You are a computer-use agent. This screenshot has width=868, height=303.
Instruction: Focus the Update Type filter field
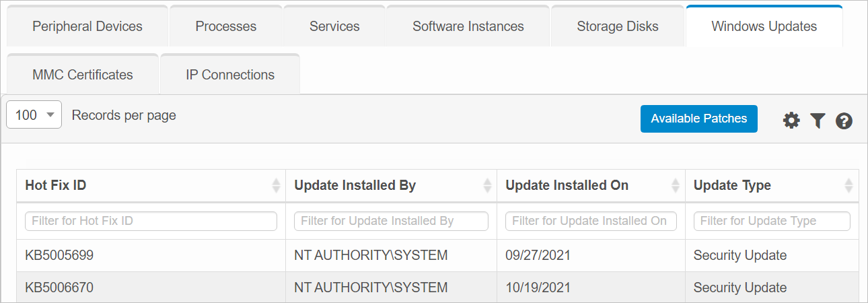click(772, 221)
